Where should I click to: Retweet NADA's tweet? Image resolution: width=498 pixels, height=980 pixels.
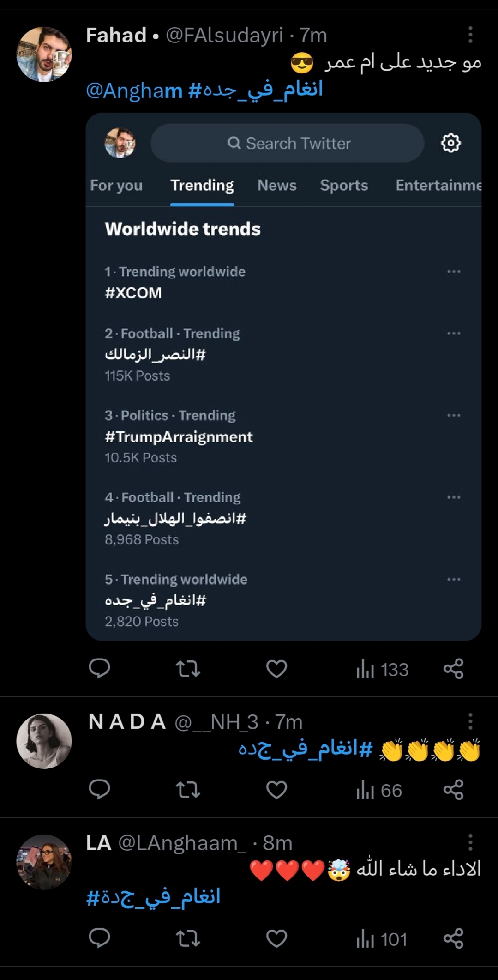tap(188, 790)
